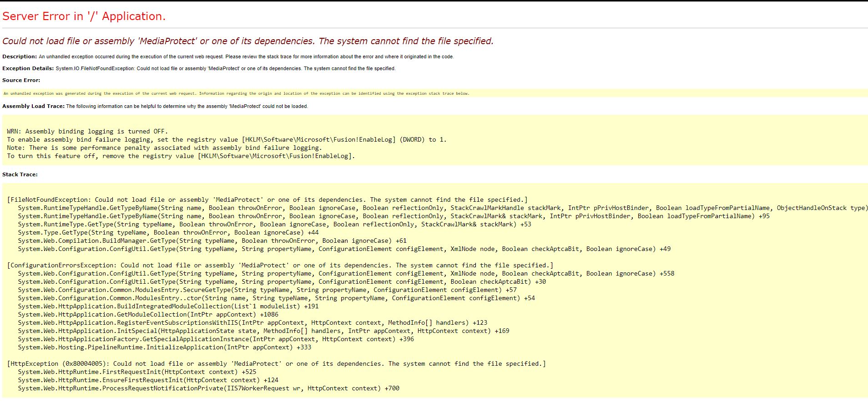This screenshot has width=868, height=404.
Task: Click the "To turn this feature off" line
Action: click(x=181, y=156)
